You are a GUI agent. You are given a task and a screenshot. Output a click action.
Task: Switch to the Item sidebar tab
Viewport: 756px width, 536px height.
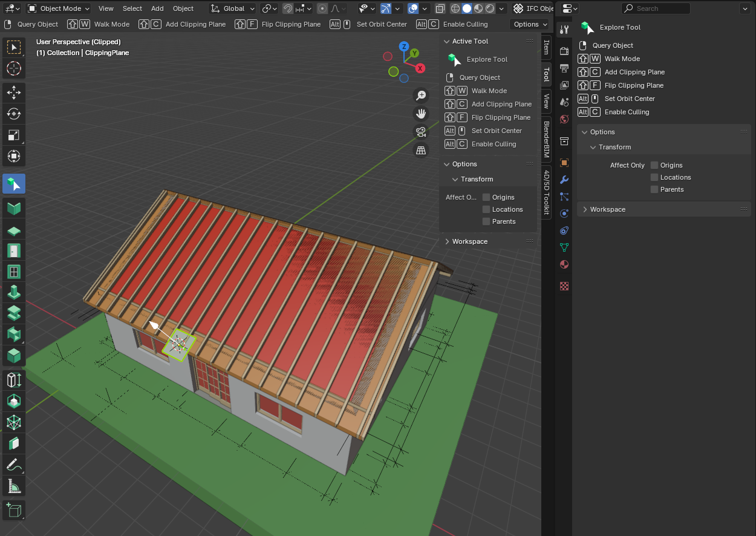pos(546,51)
